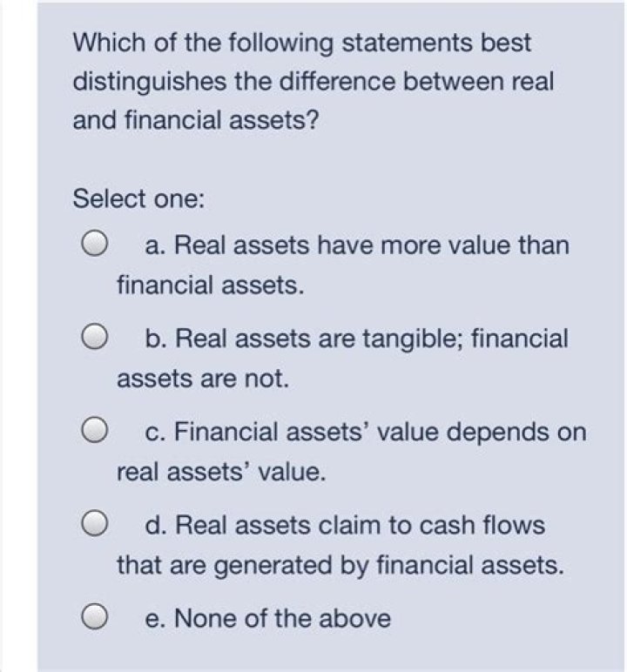Click the "and financial assets?" question line
627x672 pixels.
click(196, 120)
